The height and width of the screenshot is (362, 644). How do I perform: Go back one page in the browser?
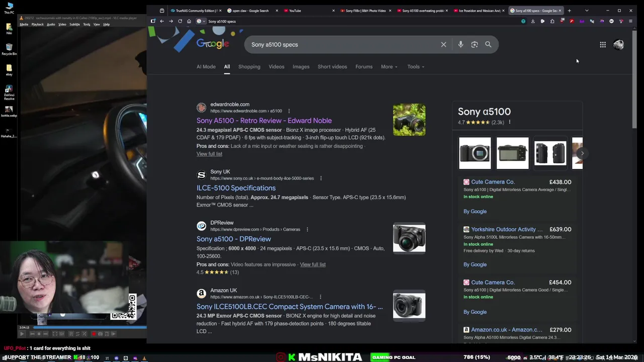(x=162, y=21)
